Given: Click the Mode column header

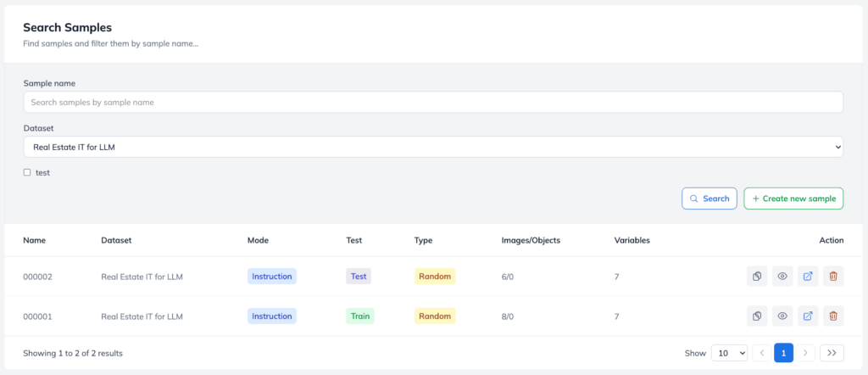Looking at the screenshot, I should click(258, 240).
